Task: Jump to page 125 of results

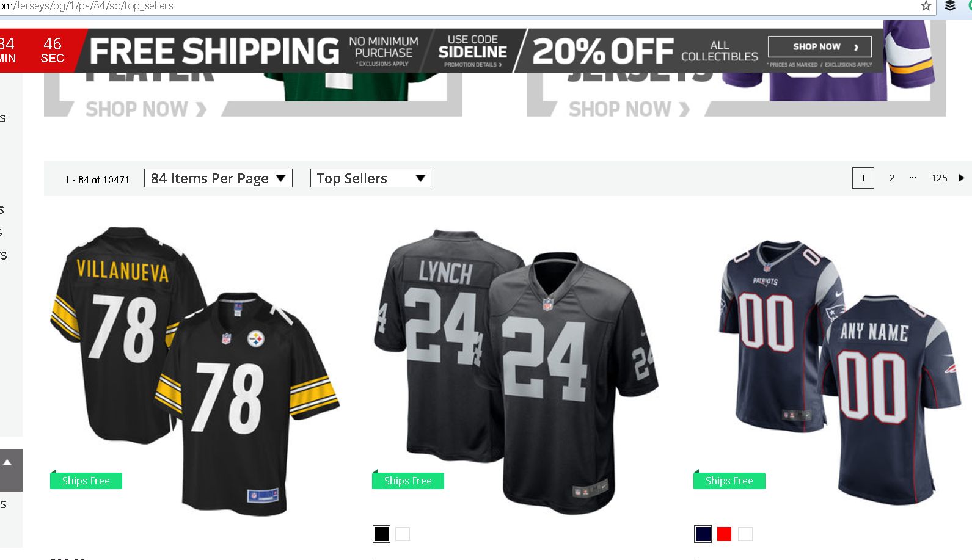Action: pyautogui.click(x=939, y=178)
